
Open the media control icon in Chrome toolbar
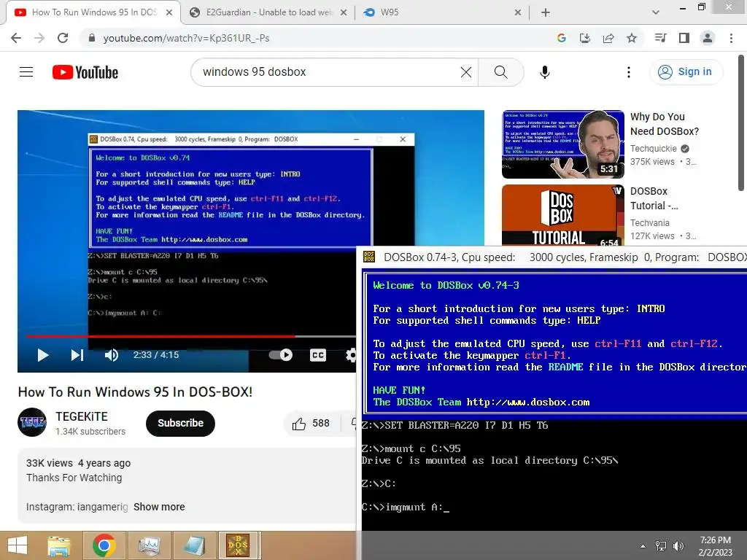point(661,38)
